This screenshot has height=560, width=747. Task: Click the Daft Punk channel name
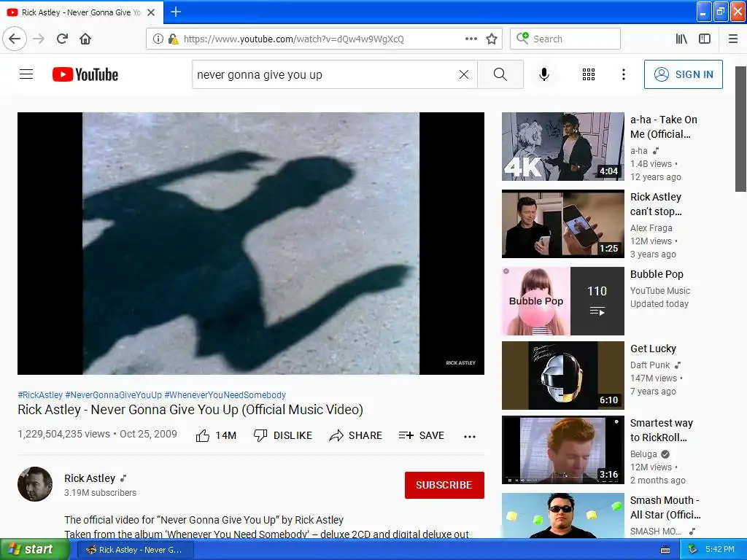pos(650,365)
